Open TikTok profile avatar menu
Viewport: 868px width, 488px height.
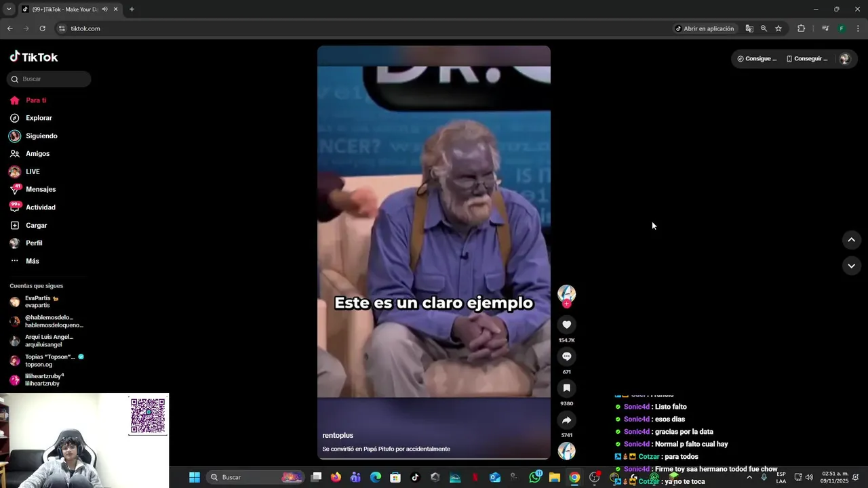tap(844, 59)
